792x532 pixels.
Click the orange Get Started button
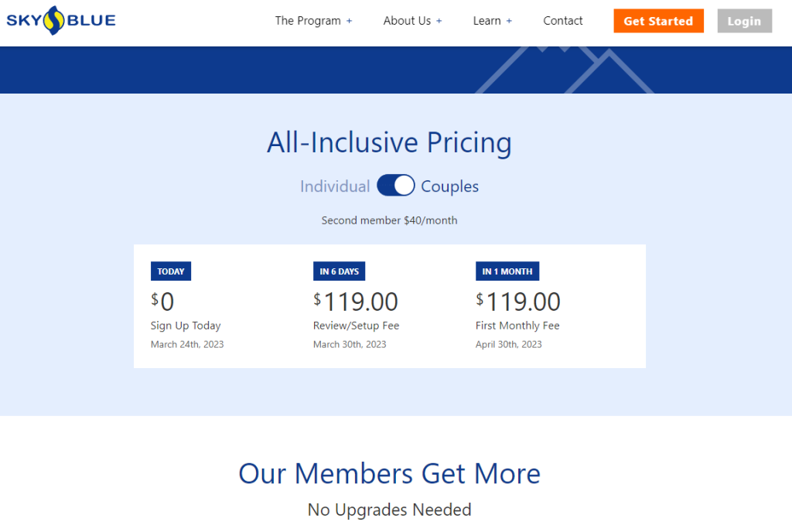pos(658,21)
